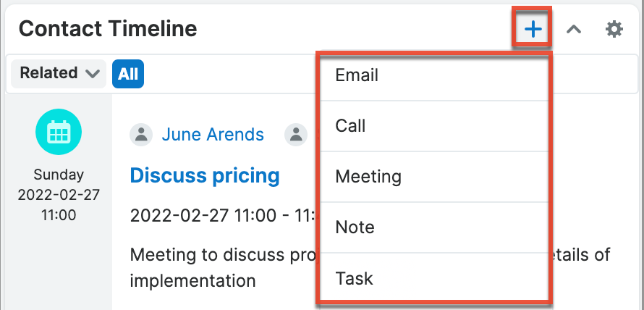Image resolution: width=644 pixels, height=310 pixels.
Task: Click the arrow beside the Related label
Action: coord(93,74)
